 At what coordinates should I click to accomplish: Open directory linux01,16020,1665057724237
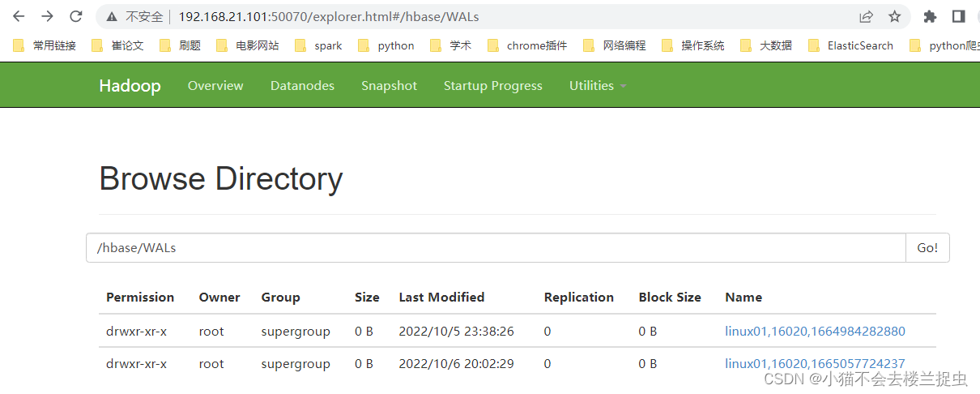[x=815, y=364]
